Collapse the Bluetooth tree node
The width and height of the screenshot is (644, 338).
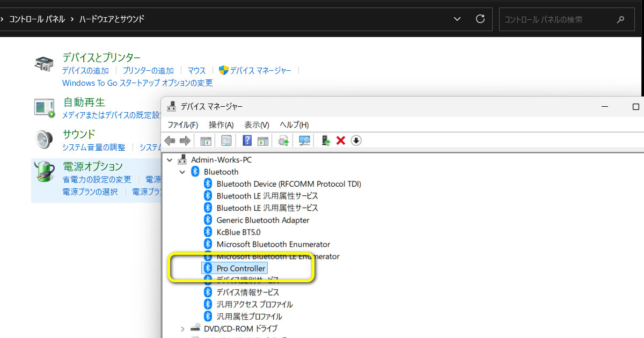pyautogui.click(x=182, y=172)
